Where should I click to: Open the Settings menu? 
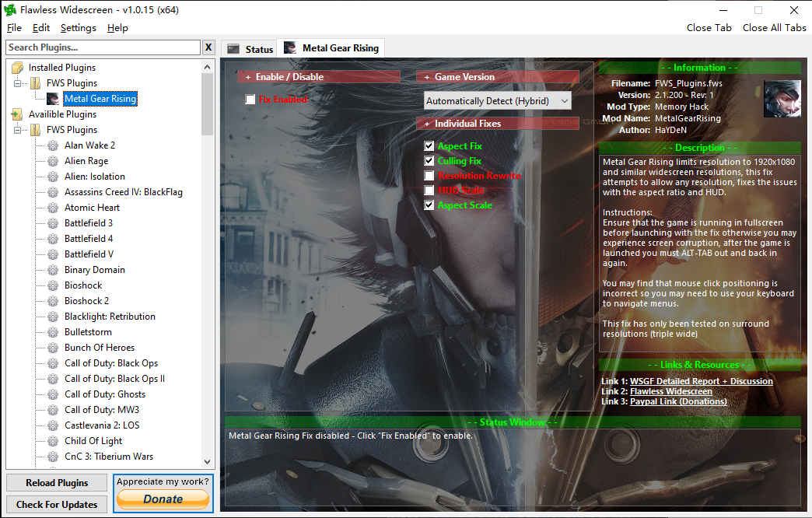click(79, 28)
